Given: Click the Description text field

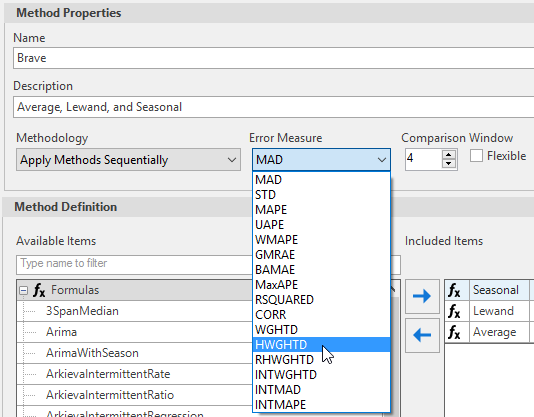Looking at the screenshot, I should coord(273,107).
